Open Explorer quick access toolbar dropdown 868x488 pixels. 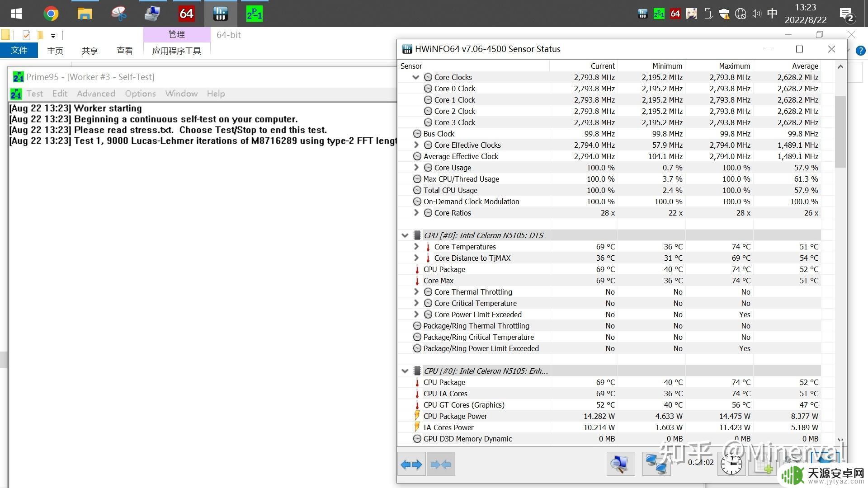[53, 35]
